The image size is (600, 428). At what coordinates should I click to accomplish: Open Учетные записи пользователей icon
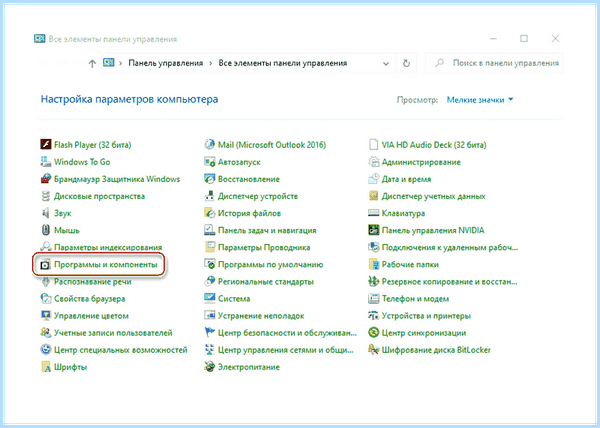[x=46, y=333]
